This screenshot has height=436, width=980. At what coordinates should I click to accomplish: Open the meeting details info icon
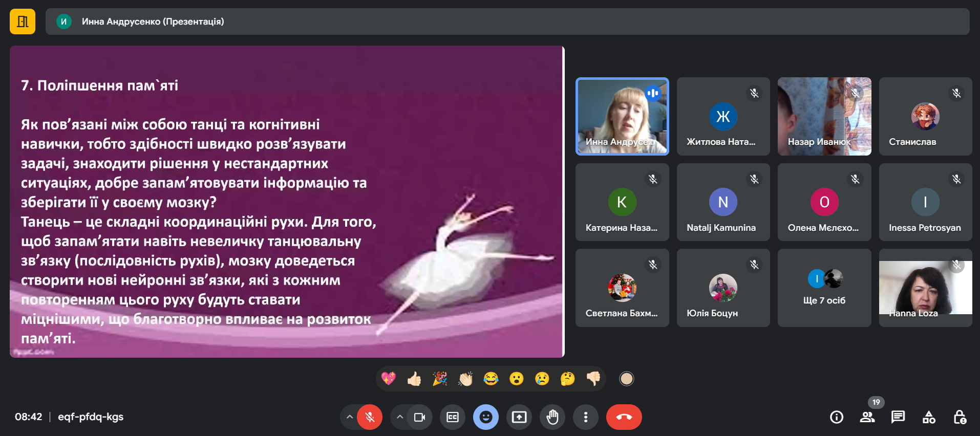(836, 417)
